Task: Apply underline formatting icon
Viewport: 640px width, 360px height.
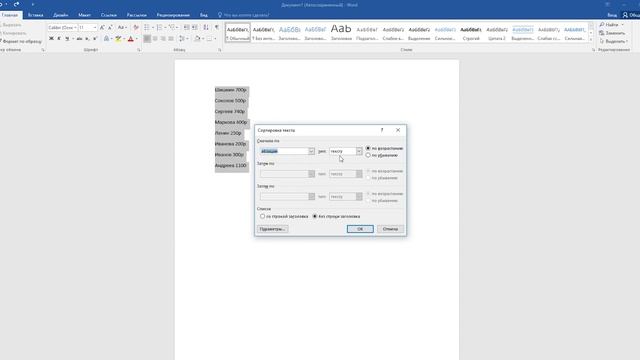Action: [67, 38]
